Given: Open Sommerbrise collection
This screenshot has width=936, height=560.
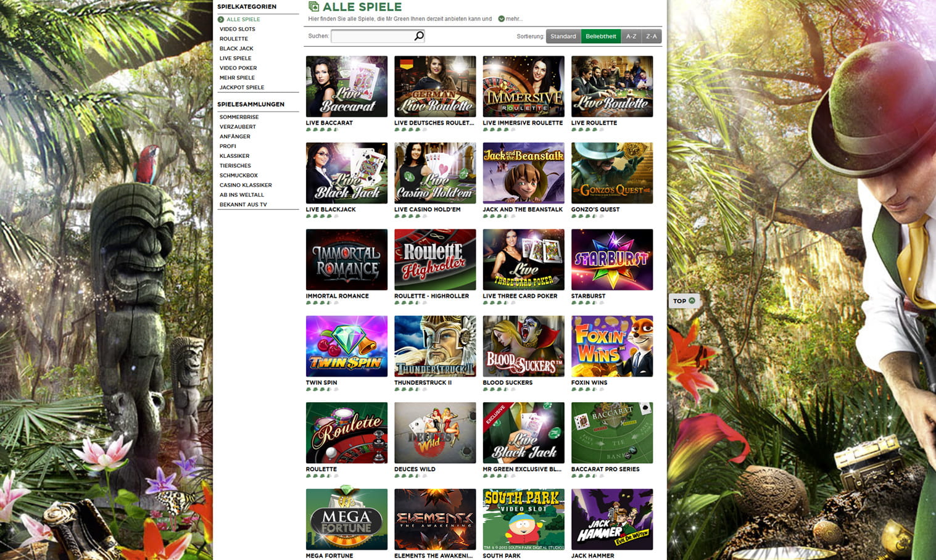Looking at the screenshot, I should (x=239, y=117).
